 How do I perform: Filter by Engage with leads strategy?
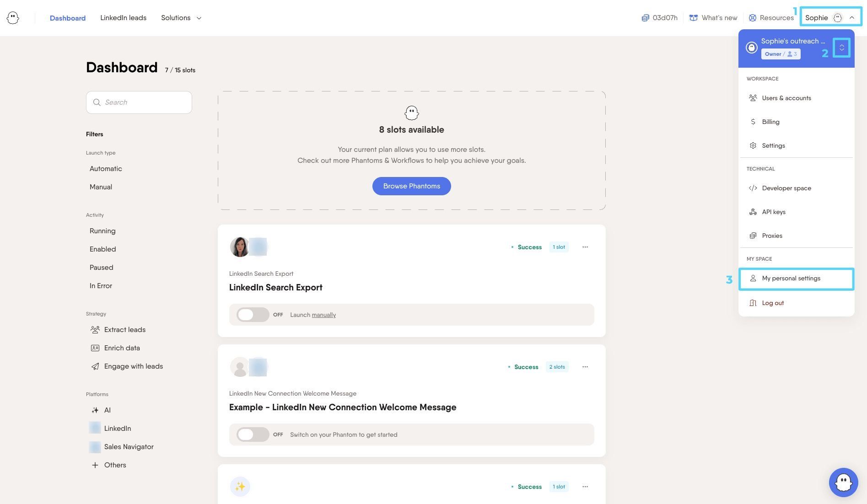pos(133,366)
